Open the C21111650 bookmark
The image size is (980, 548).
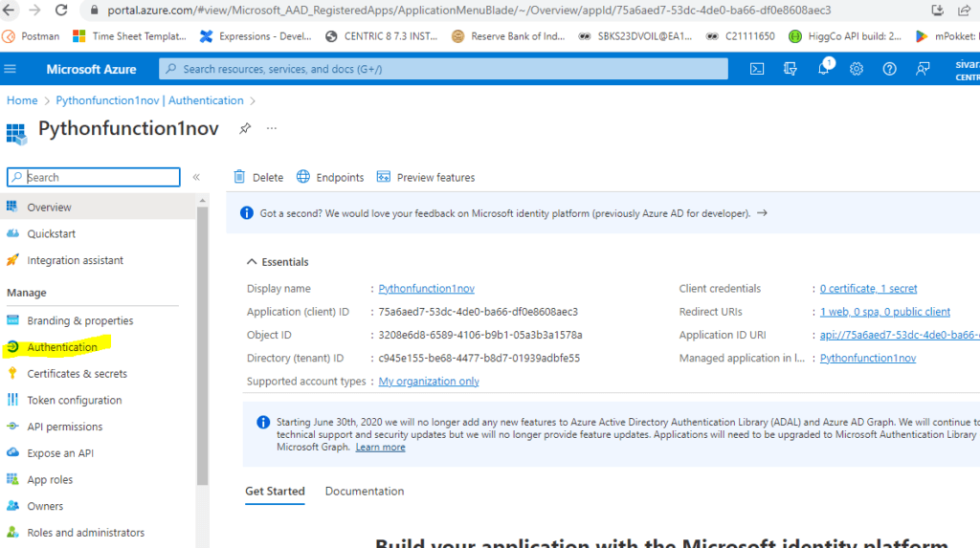click(741, 36)
